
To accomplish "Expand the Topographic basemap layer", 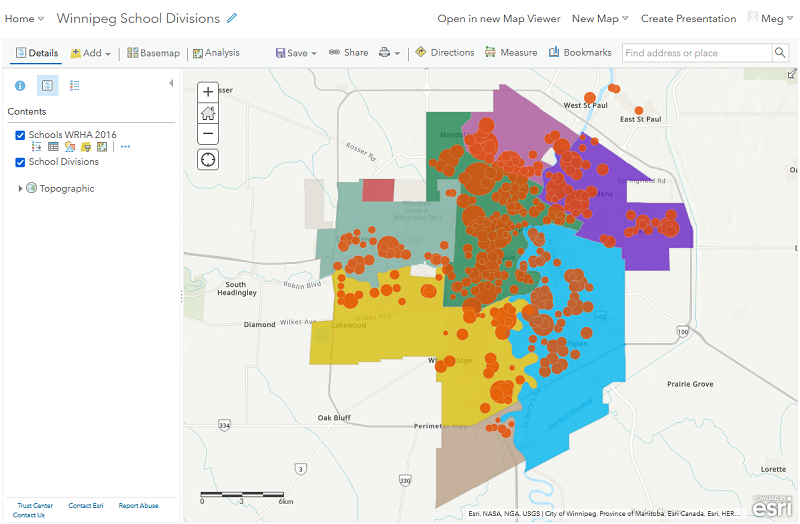I will coord(20,188).
